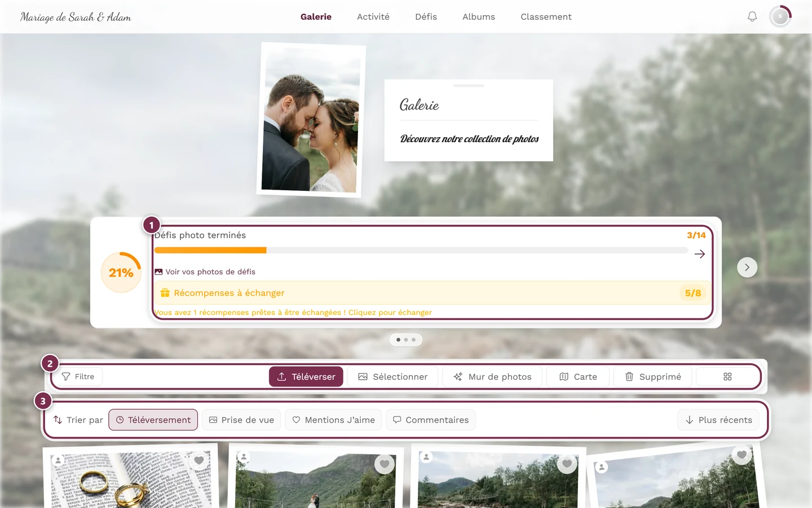Viewport: 812px width, 508px height.
Task: Show the Supprimé deleted photos
Action: click(x=652, y=376)
